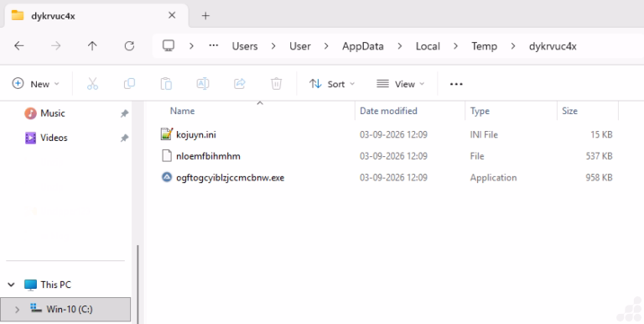The width and height of the screenshot is (644, 324).
Task: Click the navigation pane scrollbar
Action: [x=138, y=284]
